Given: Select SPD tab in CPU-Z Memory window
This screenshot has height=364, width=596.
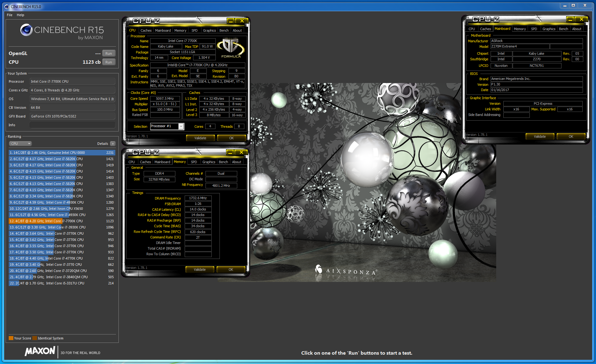Looking at the screenshot, I should click(194, 162).
